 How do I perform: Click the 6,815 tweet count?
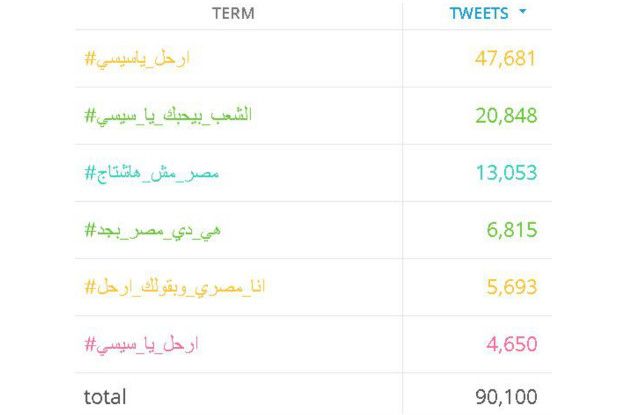coord(512,230)
